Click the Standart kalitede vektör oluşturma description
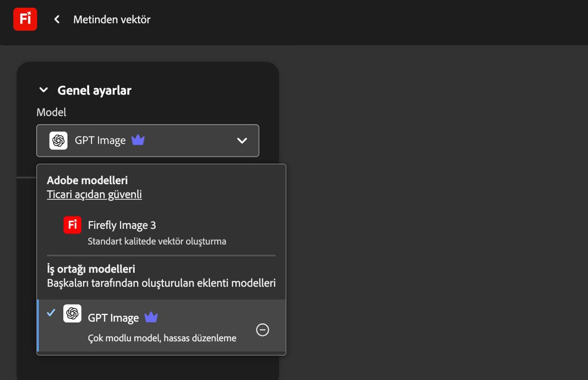Viewport: 588px width, 380px height. point(157,241)
